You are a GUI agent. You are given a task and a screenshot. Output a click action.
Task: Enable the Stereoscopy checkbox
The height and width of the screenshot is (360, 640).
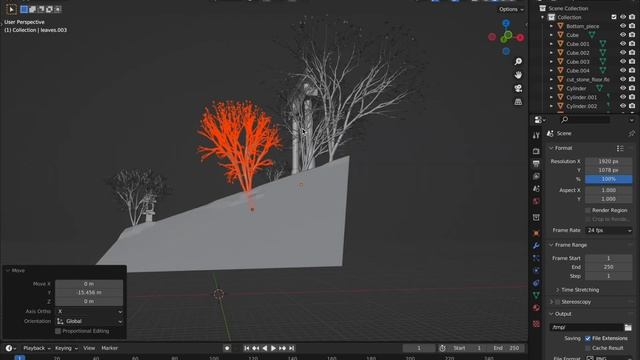click(558, 302)
